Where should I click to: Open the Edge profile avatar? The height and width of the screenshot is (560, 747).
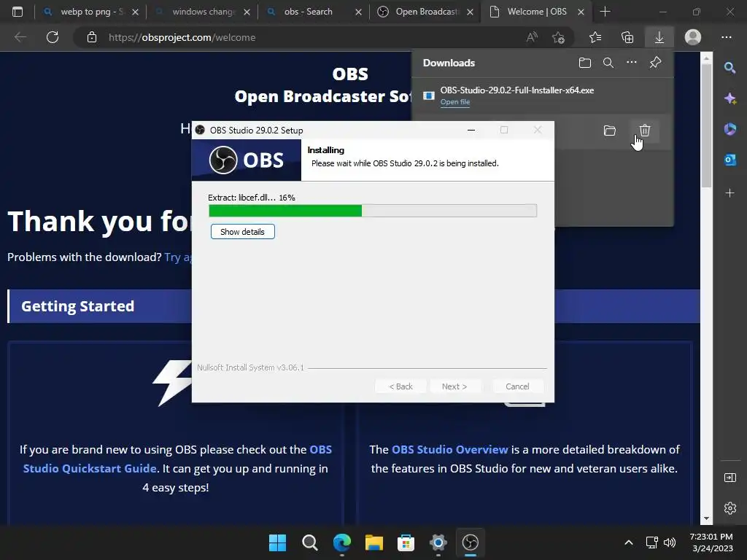click(693, 37)
